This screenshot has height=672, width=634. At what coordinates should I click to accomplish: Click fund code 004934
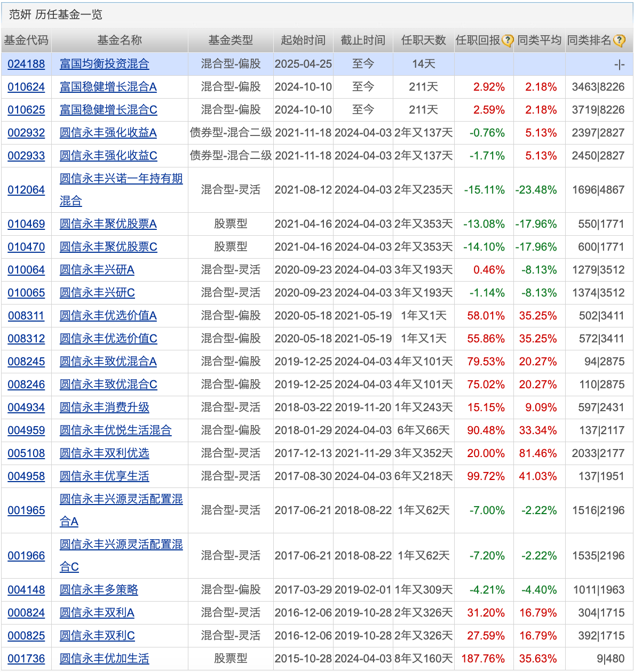tap(26, 407)
